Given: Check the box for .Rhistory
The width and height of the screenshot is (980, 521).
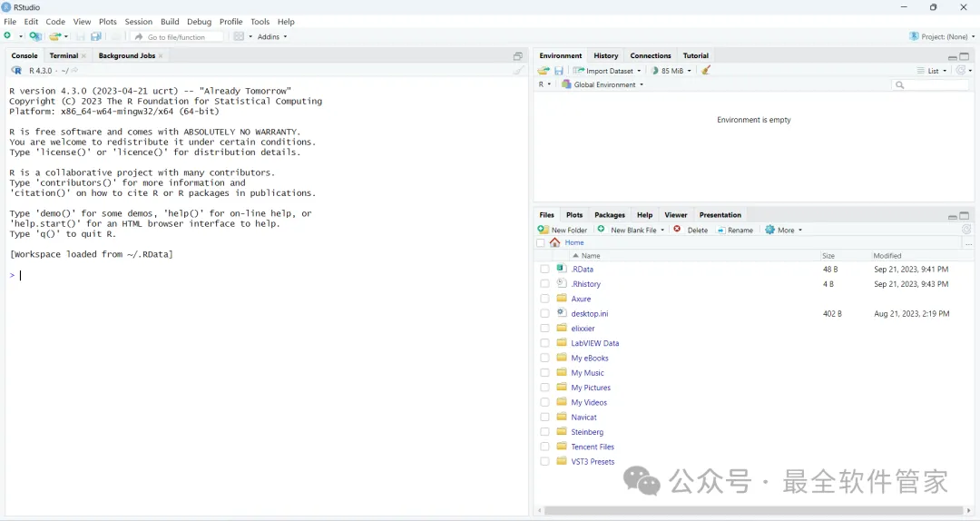Looking at the screenshot, I should coord(545,284).
